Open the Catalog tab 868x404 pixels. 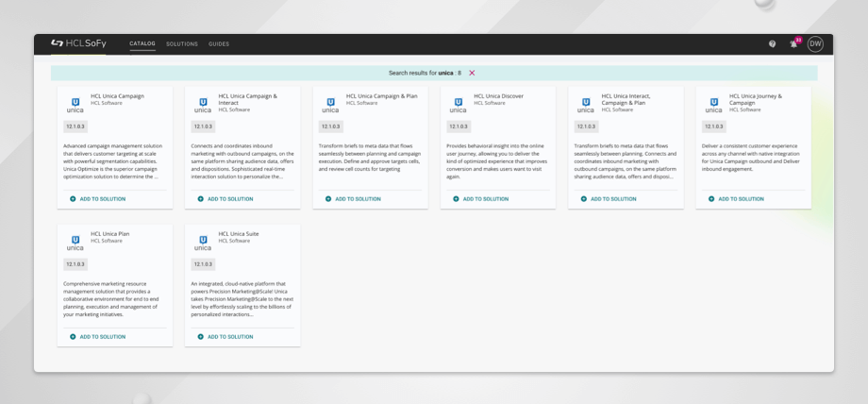[142, 43]
